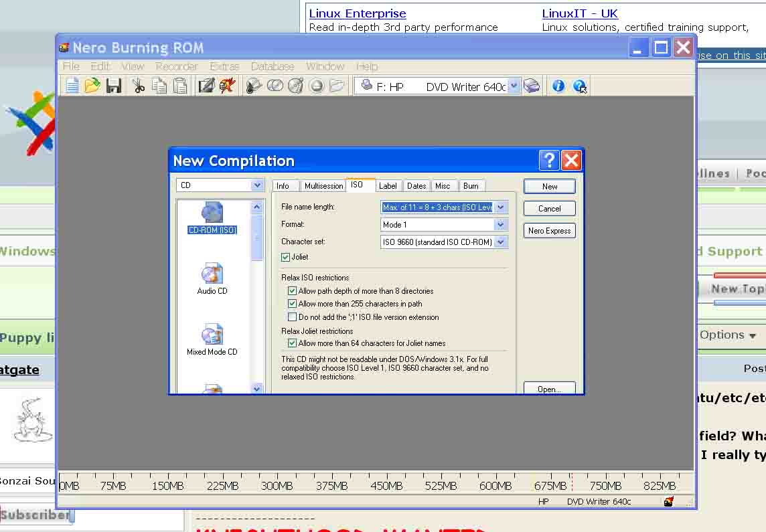
Task: Select the Audio CD compilation type
Action: (212, 278)
